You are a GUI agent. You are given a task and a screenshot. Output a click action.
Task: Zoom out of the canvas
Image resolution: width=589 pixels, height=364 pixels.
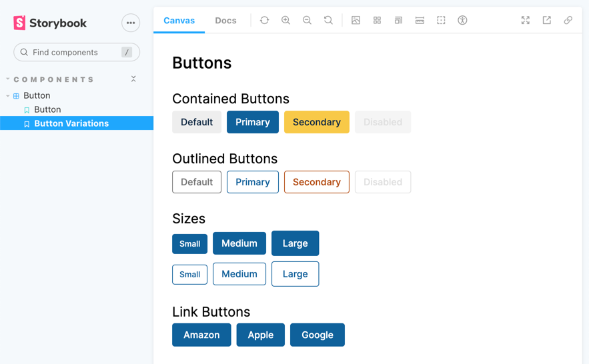tap(307, 21)
